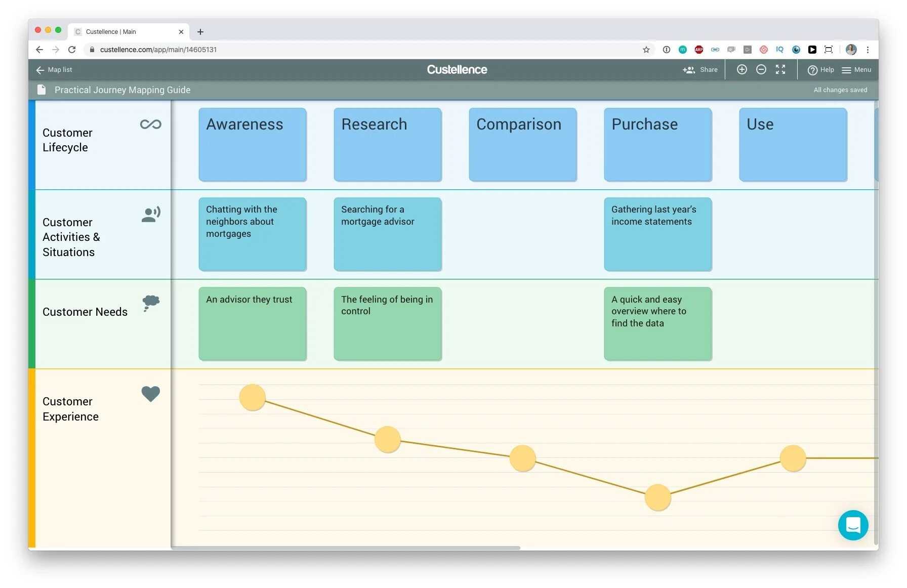Click the thought cloud icon on Customer Needs

pos(151,304)
